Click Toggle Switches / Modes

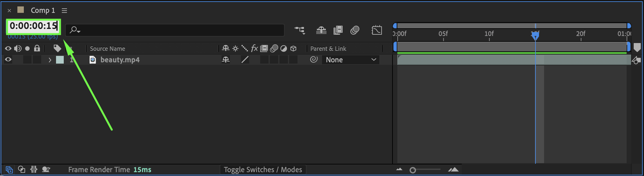pyautogui.click(x=263, y=170)
